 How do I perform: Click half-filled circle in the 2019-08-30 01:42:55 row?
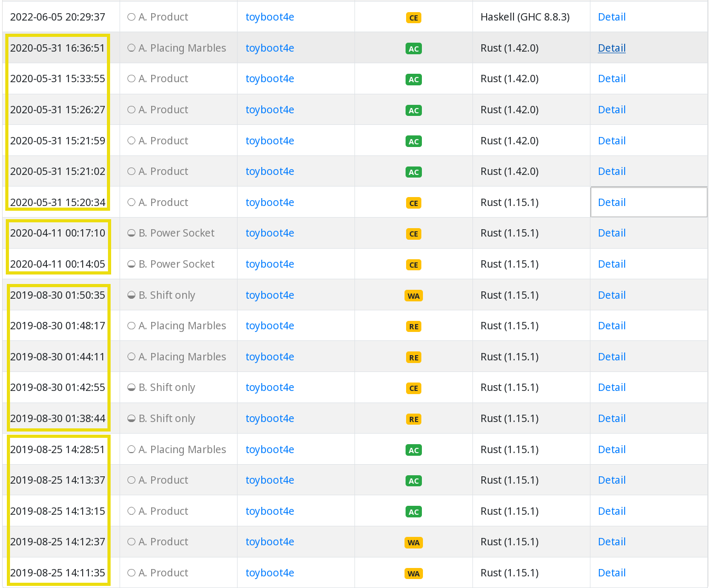click(131, 387)
